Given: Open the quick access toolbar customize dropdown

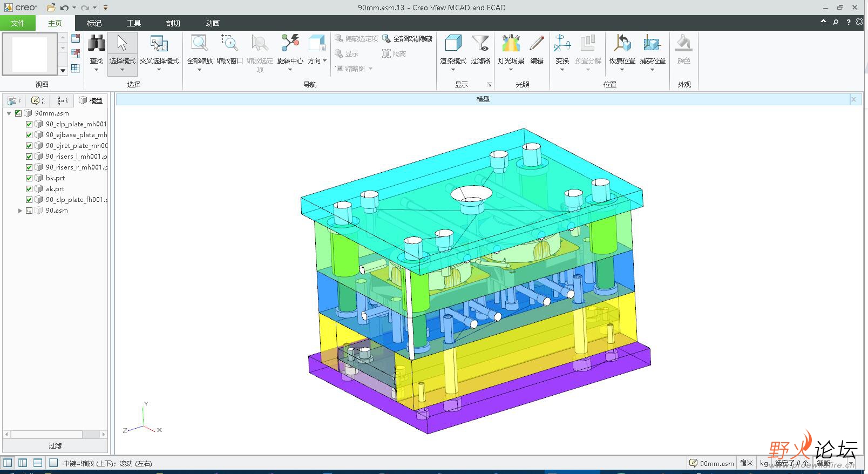Looking at the screenshot, I should pos(105,8).
